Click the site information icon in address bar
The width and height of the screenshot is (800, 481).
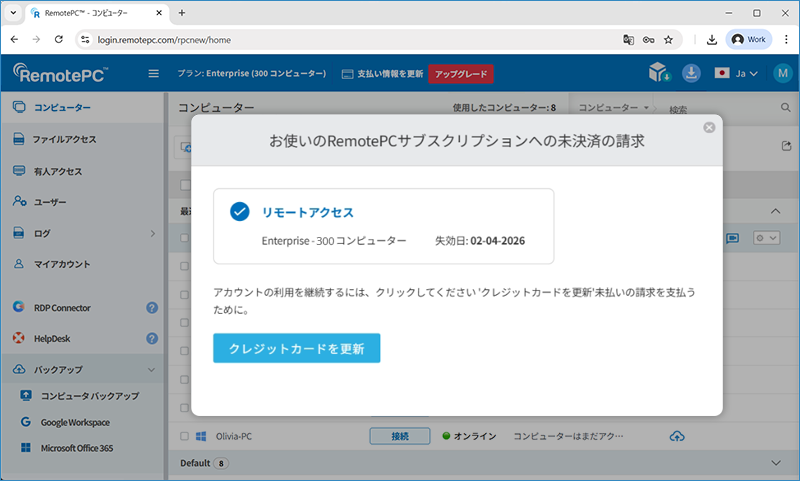(85, 39)
